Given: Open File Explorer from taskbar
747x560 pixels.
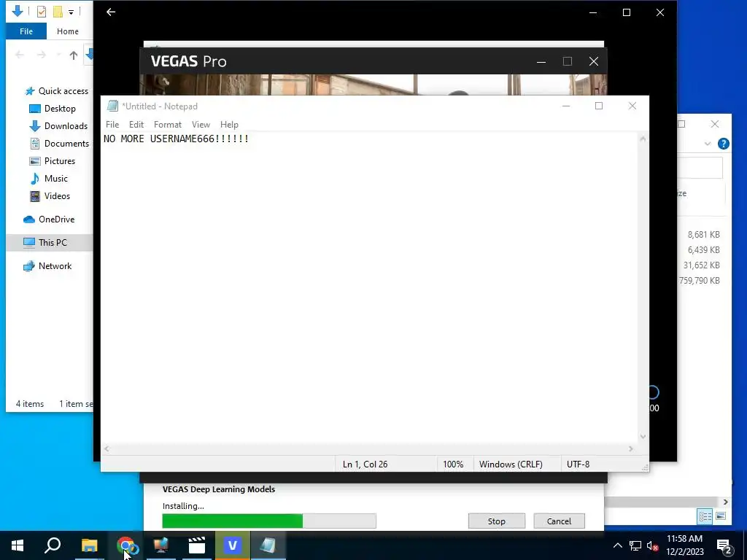Looking at the screenshot, I should (x=89, y=545).
